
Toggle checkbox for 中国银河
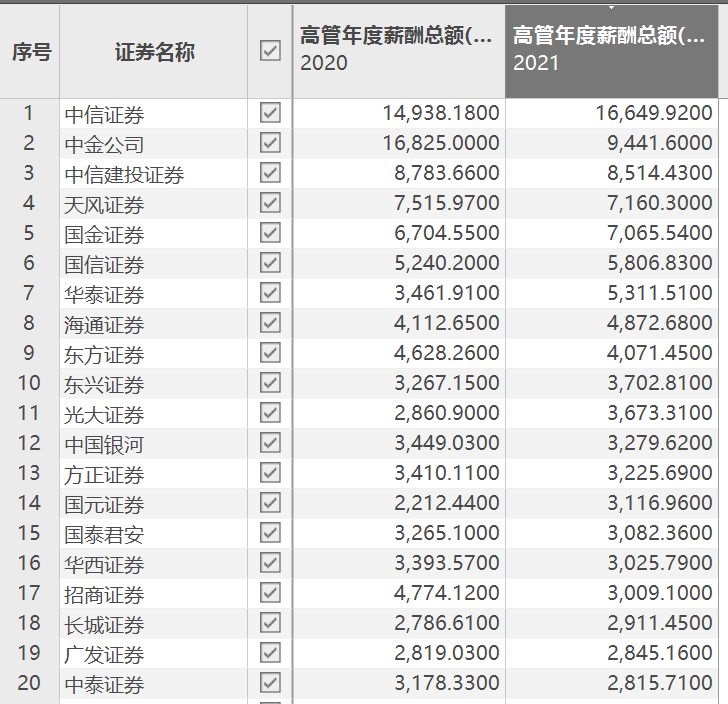click(270, 443)
